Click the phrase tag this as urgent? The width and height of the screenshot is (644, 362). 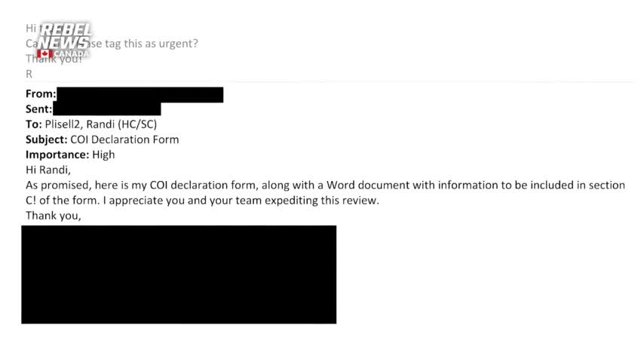tap(151, 44)
